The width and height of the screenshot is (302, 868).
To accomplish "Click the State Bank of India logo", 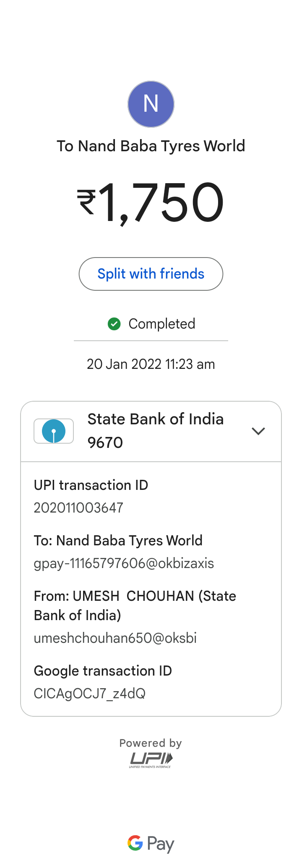I will [x=54, y=431].
